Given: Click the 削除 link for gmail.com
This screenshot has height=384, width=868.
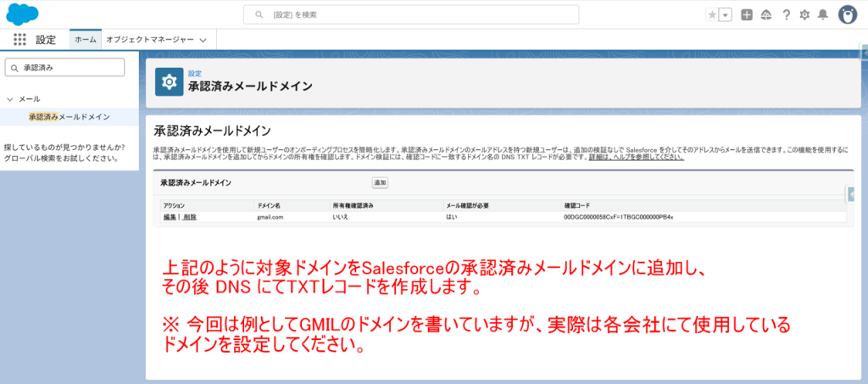Looking at the screenshot, I should pyautogui.click(x=190, y=218).
